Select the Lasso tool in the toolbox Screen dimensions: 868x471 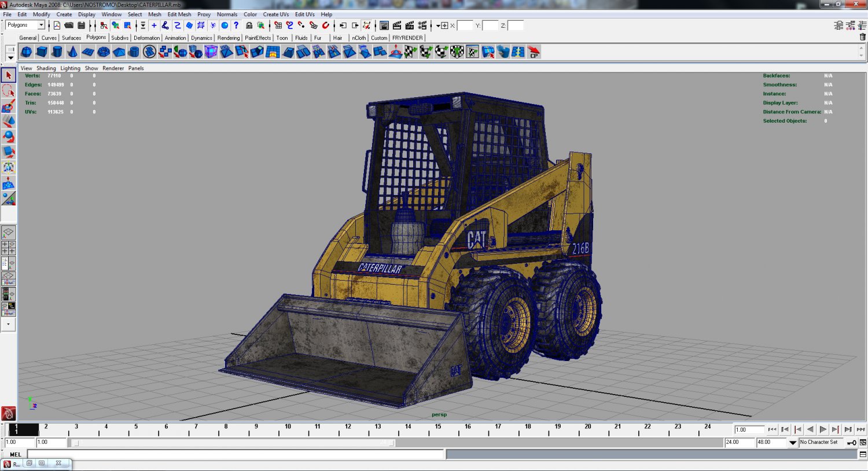tap(8, 91)
